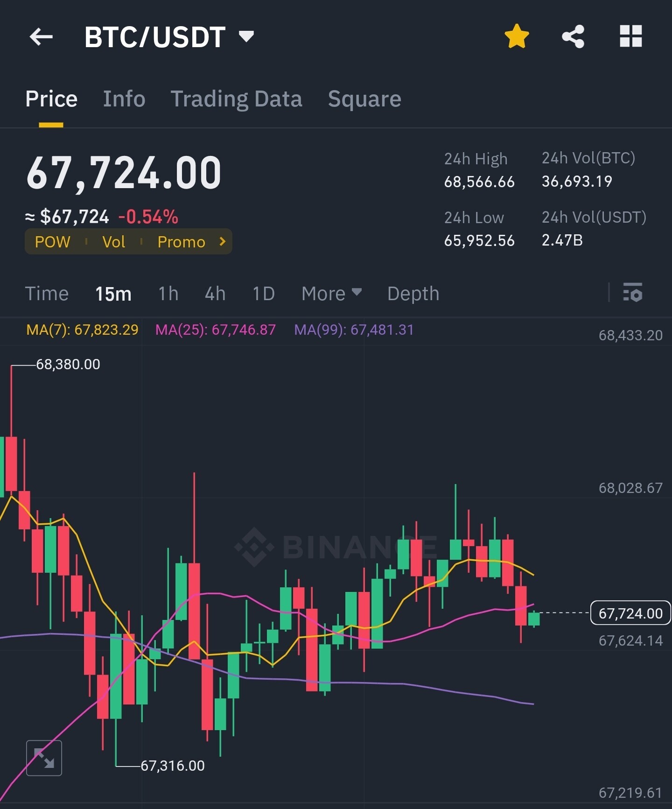Open the Square tab
672x809 pixels.
pos(364,99)
